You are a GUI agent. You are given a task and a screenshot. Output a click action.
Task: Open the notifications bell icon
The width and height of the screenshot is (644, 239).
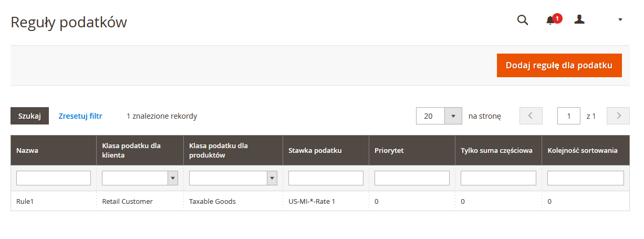pos(550,20)
